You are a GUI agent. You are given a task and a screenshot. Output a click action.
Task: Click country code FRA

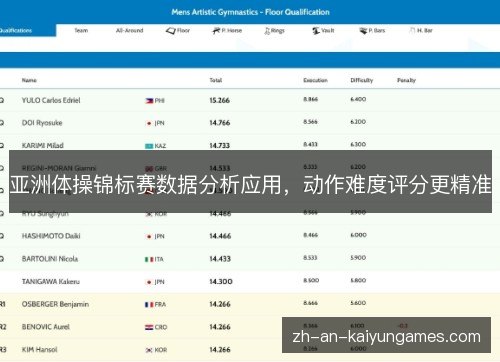coord(160,305)
